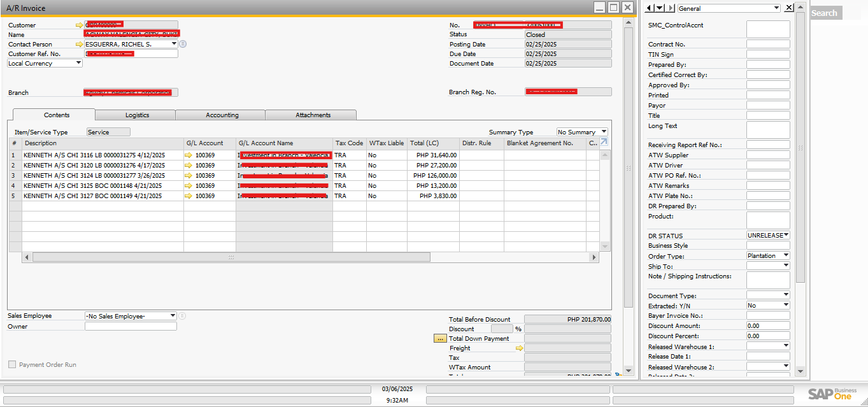Click the Tax Code column header

[349, 143]
